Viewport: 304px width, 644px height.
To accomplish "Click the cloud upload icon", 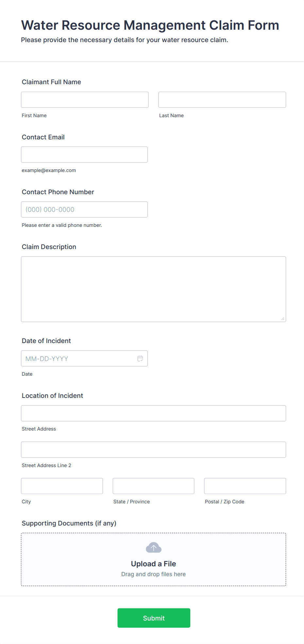I will pyautogui.click(x=154, y=547).
